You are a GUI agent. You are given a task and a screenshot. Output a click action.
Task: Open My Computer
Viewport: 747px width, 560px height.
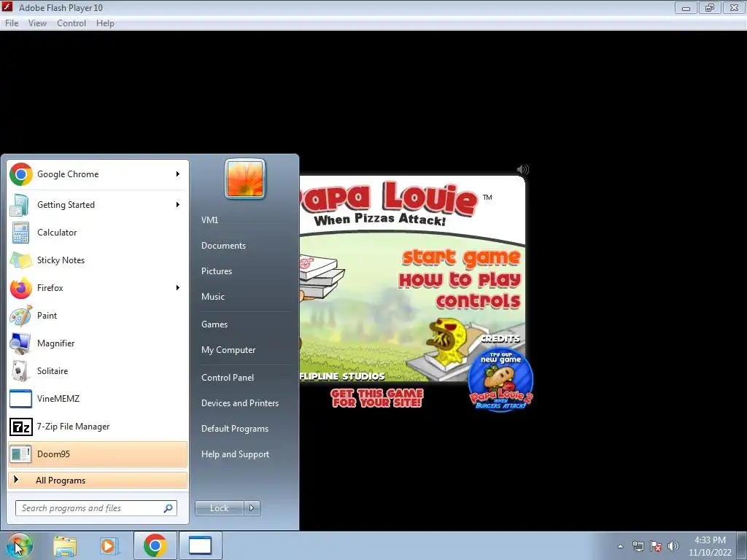click(228, 350)
